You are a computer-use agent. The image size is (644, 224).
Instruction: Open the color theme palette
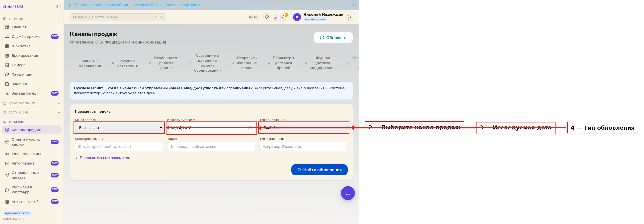[267, 17]
